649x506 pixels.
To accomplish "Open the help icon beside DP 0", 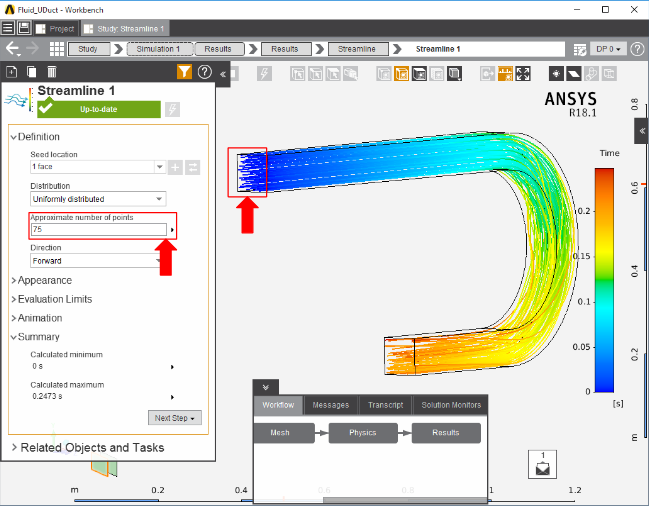I will click(637, 49).
